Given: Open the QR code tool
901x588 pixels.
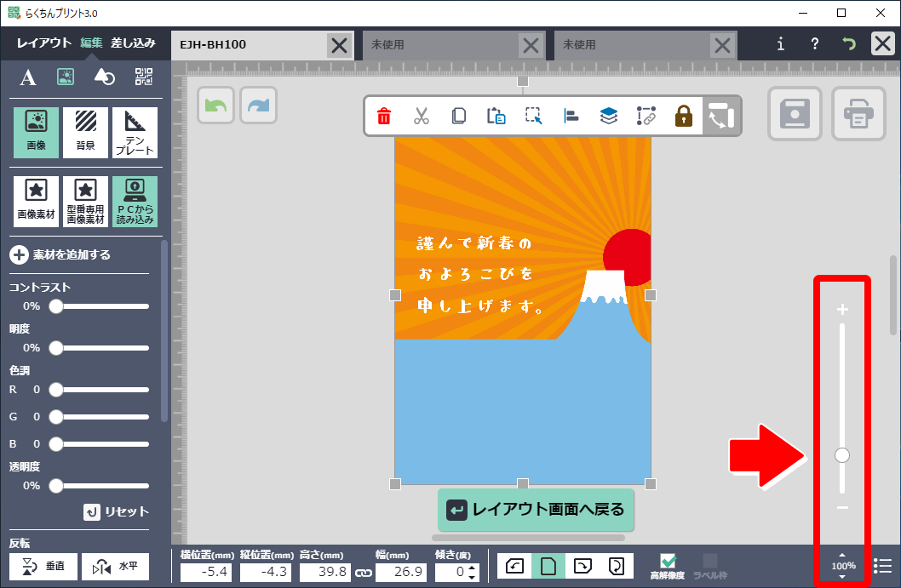Looking at the screenshot, I should pyautogui.click(x=144, y=77).
